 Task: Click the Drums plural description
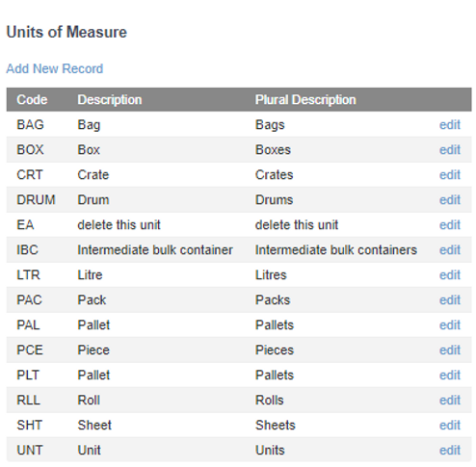[x=274, y=199]
